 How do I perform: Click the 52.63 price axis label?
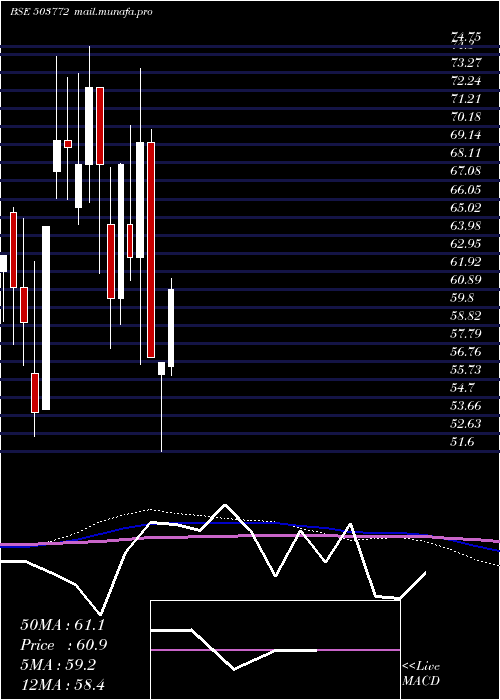pyautogui.click(x=466, y=424)
